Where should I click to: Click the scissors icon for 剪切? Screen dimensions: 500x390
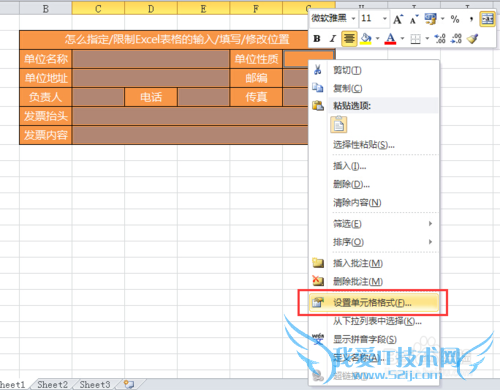point(318,70)
